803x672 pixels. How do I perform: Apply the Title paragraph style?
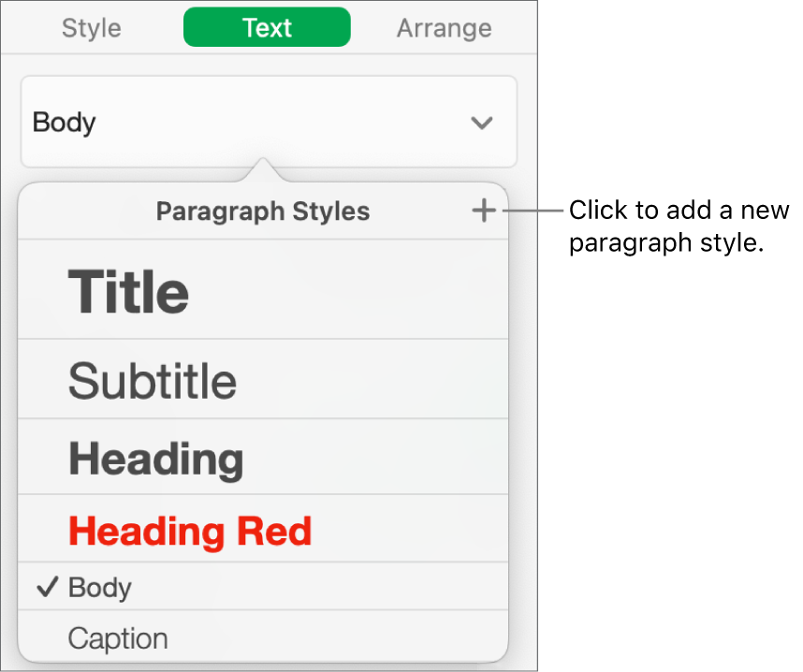(128, 291)
